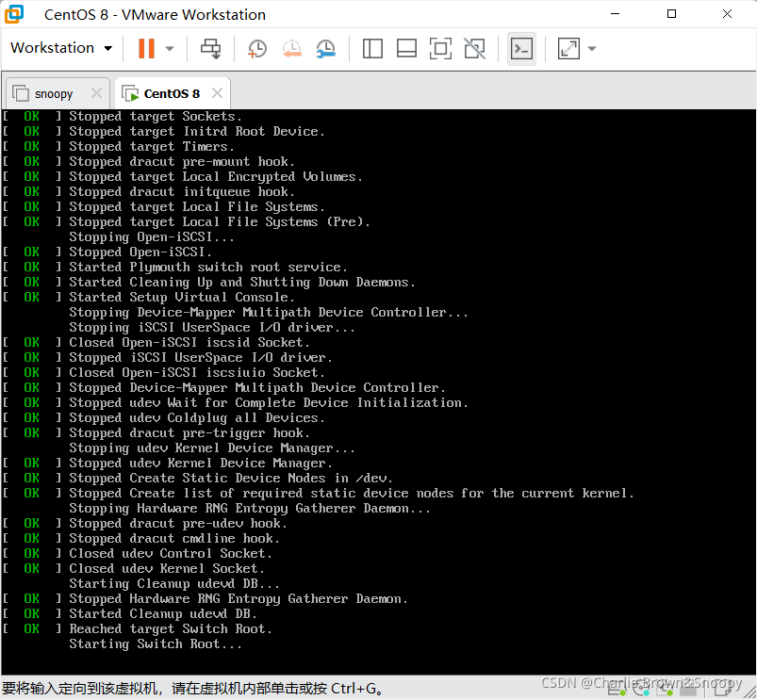
Task: Click 'Started Cleanup udevd DB.' line
Action: (163, 613)
